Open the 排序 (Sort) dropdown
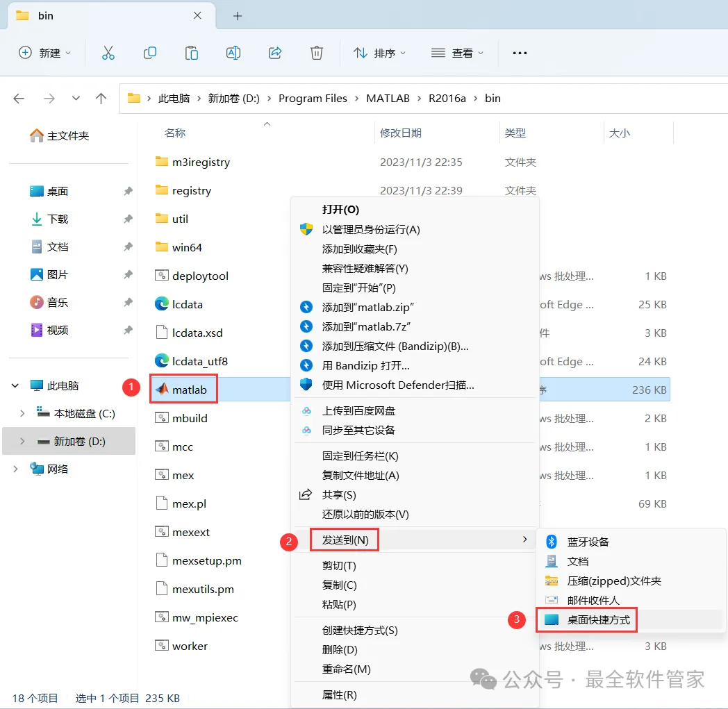728x709 pixels. click(379, 53)
